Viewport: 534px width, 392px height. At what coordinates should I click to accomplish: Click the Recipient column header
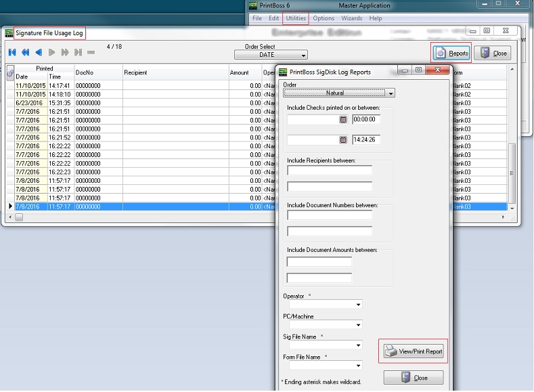click(176, 72)
